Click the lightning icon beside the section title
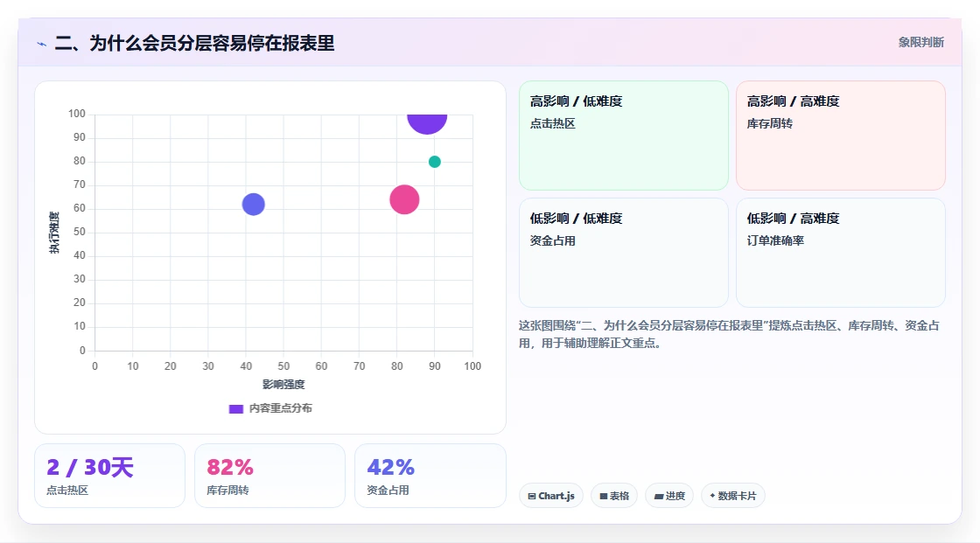The height and width of the screenshot is (543, 980). 42,44
